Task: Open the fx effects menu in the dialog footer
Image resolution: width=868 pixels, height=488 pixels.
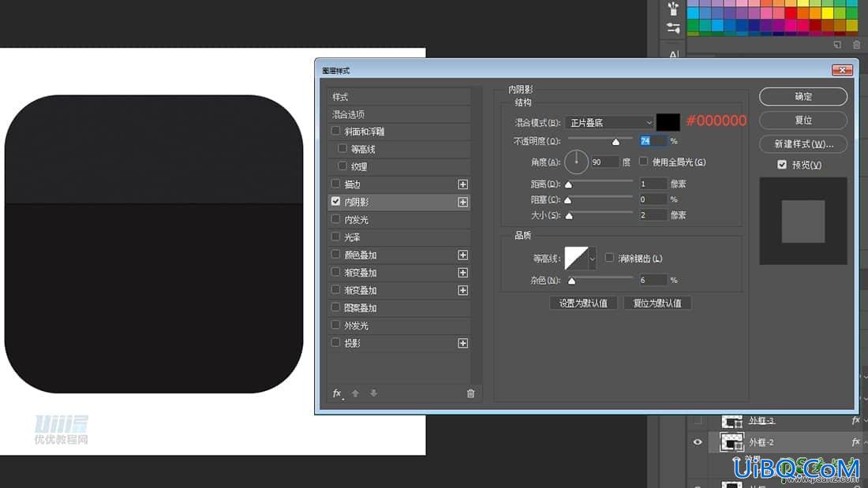Action: pos(337,393)
